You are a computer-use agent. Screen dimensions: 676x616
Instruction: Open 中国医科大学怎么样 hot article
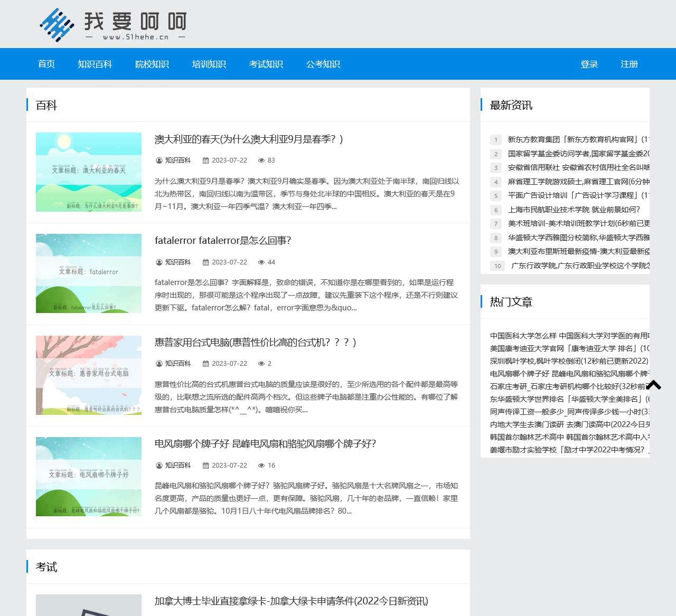coord(569,336)
